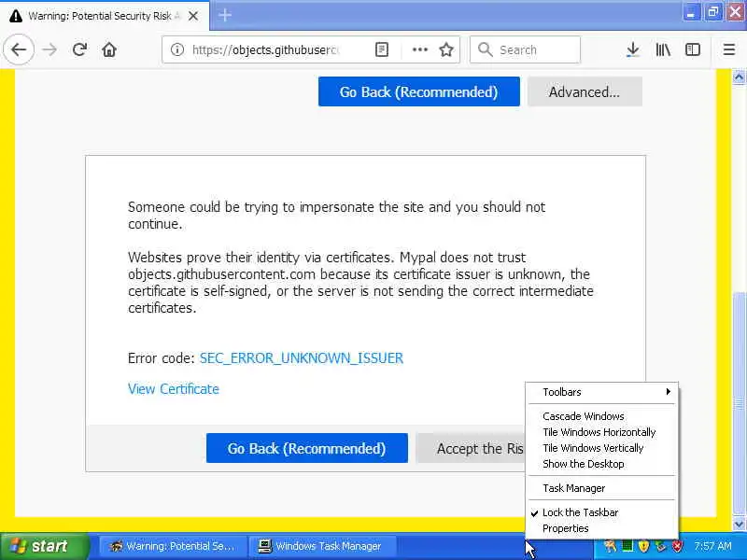The image size is (747, 560).
Task: Click the tab's warning triangle icon
Action: click(16, 16)
